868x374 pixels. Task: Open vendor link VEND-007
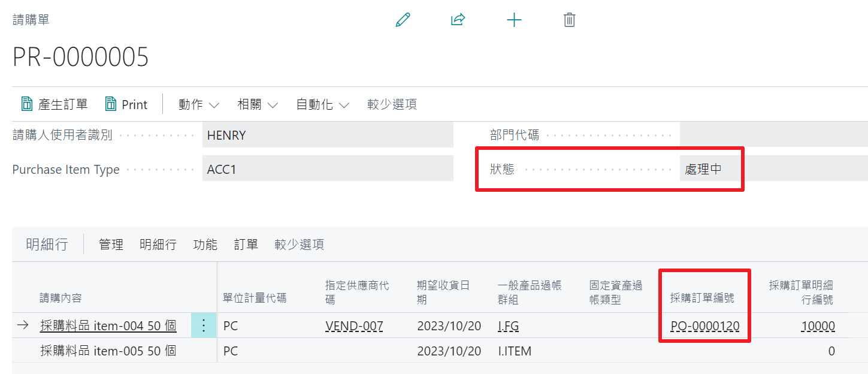tap(354, 326)
